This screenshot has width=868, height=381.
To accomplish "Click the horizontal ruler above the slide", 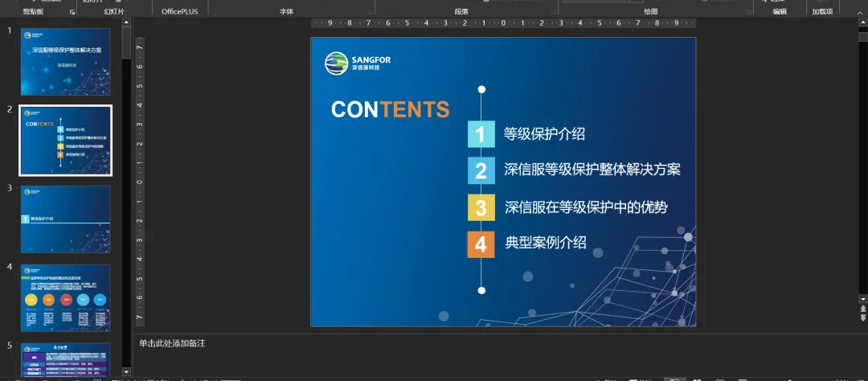I will 503,23.
